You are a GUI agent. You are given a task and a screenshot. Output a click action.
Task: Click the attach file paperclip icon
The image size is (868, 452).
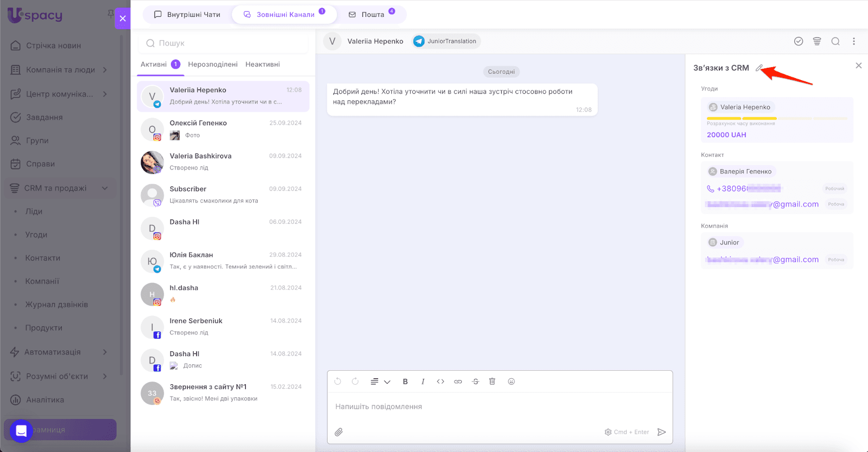(339, 432)
